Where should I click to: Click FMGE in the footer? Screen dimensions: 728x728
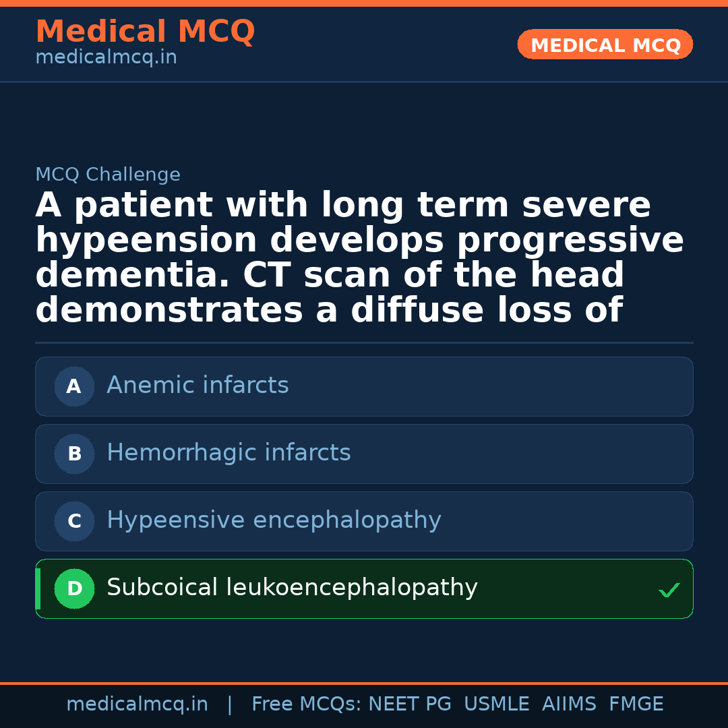point(636,704)
